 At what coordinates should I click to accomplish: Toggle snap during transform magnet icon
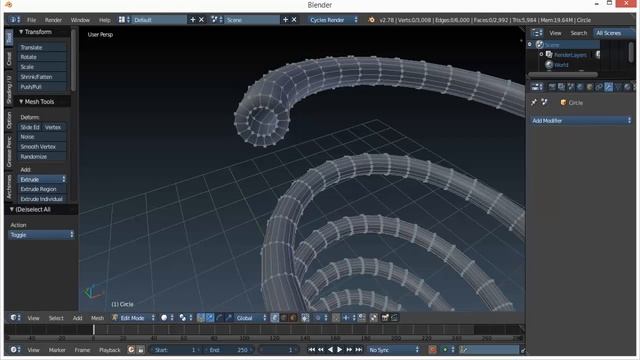(336, 318)
